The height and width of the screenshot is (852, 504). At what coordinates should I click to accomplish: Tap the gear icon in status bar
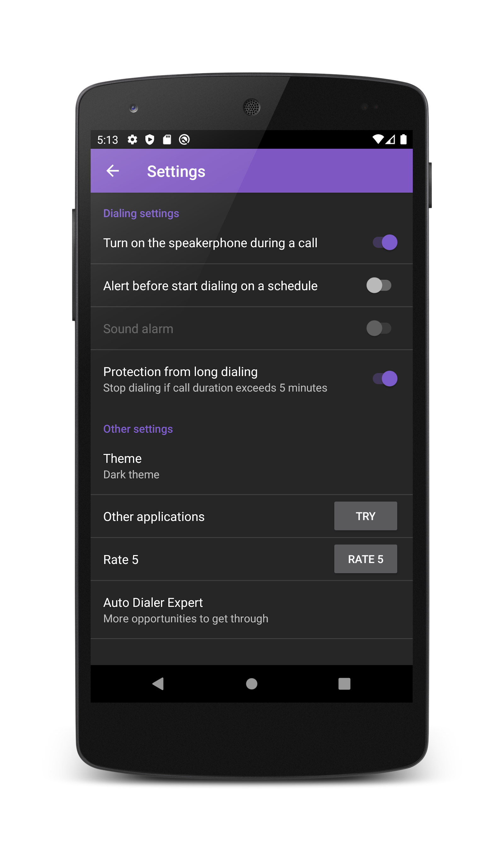pos(132,140)
